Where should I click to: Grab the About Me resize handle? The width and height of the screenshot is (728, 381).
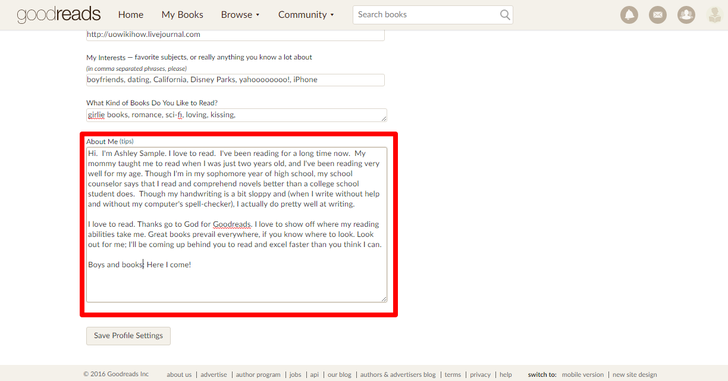[384, 299]
